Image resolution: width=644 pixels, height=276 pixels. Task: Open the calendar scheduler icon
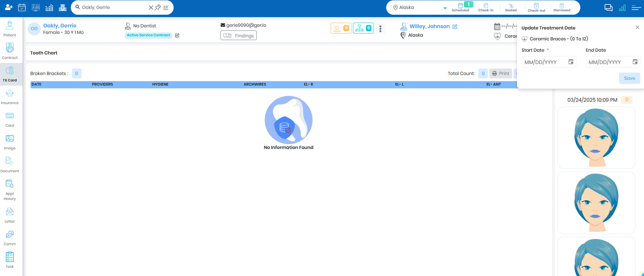(22, 7)
